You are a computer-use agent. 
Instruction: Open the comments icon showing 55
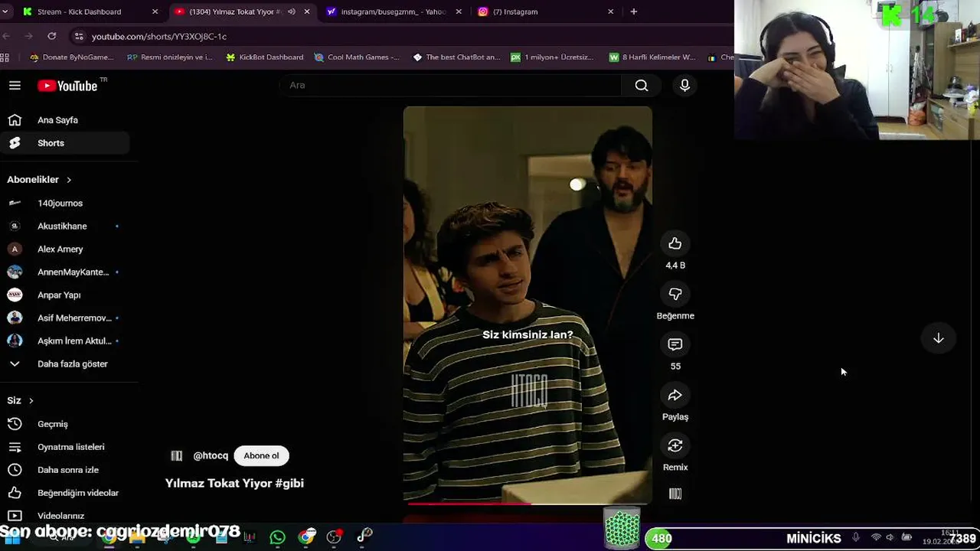click(x=675, y=344)
